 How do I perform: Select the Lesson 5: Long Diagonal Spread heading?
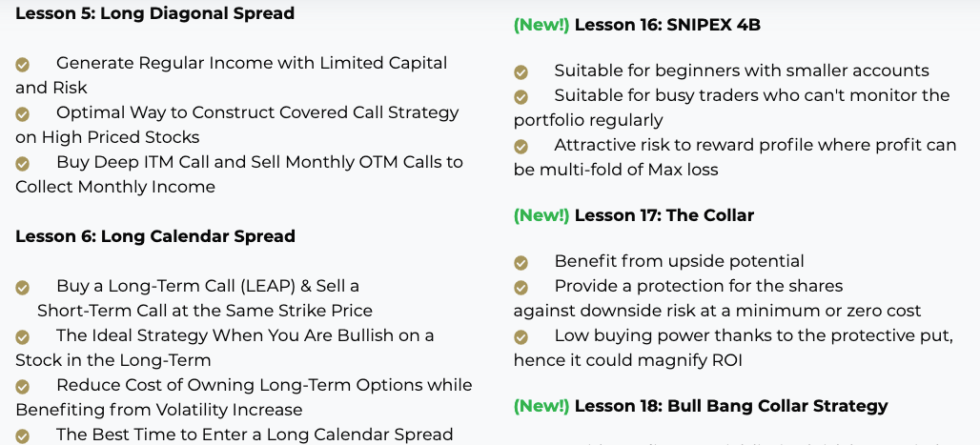[x=155, y=13]
